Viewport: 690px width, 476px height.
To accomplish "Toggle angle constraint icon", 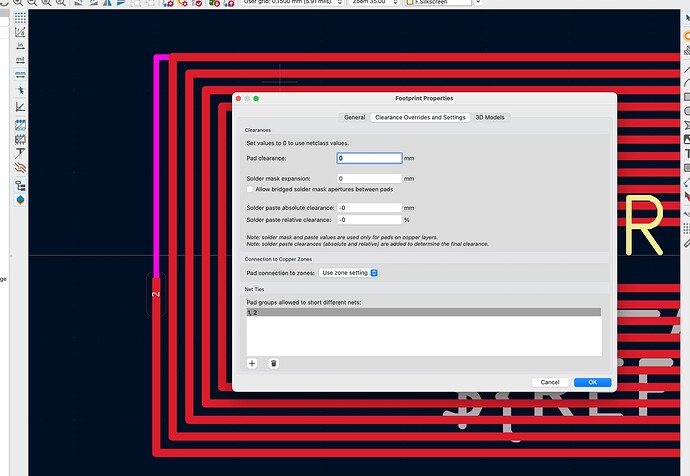I will (x=20, y=107).
